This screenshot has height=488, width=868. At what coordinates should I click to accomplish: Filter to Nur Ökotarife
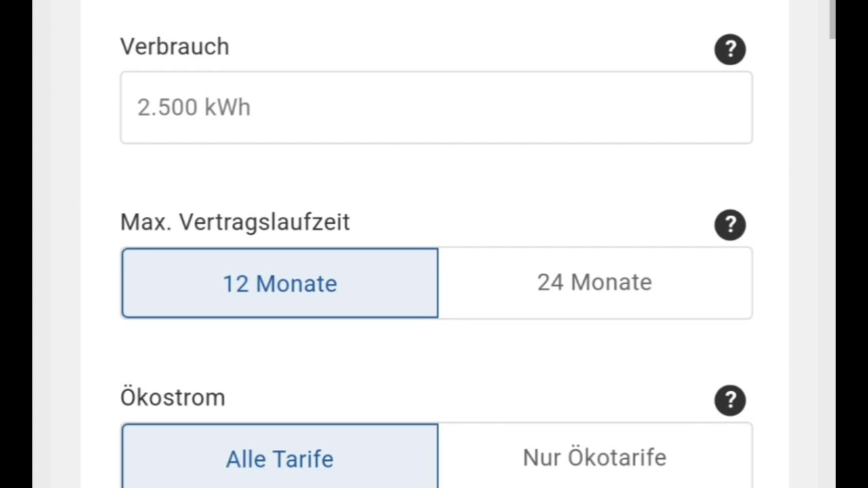pyautogui.click(x=595, y=458)
